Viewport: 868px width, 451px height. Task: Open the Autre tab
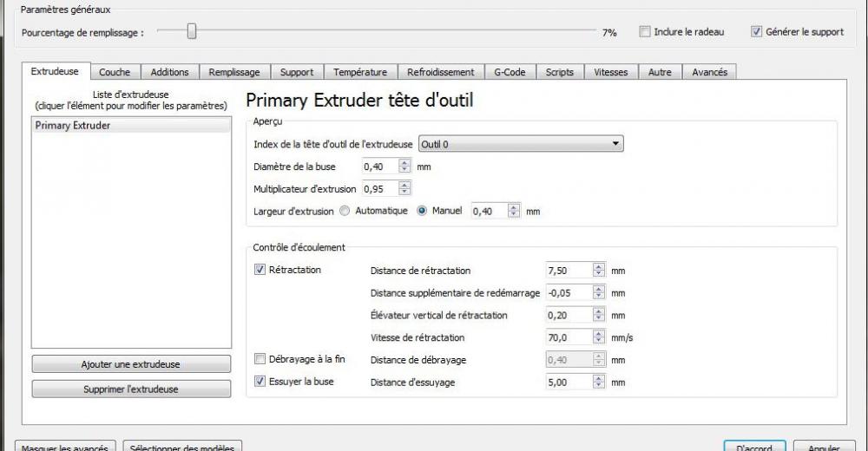660,72
